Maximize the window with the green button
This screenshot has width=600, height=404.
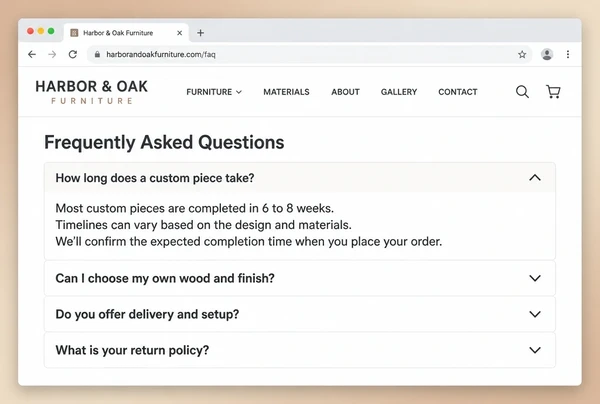pyautogui.click(x=51, y=31)
